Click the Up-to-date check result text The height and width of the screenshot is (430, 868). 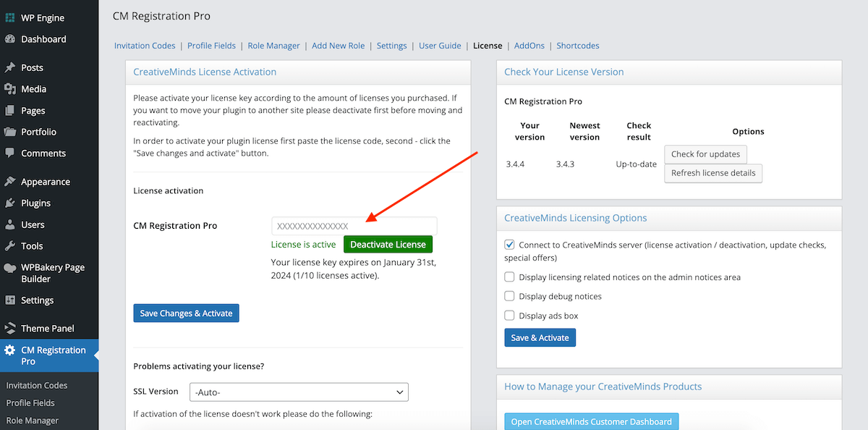point(637,164)
